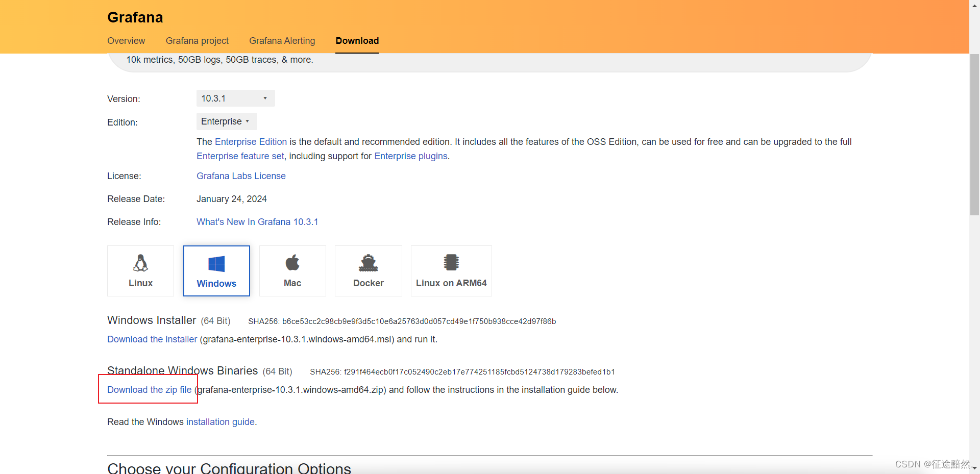This screenshot has width=980, height=474.
Task: Click the scrollbar down arrow
Action: 974,467
